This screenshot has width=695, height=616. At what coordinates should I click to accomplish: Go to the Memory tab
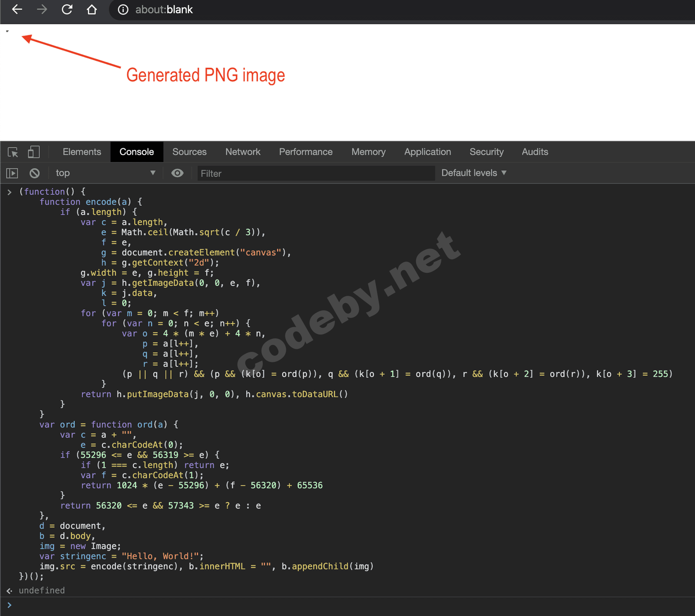[368, 152]
